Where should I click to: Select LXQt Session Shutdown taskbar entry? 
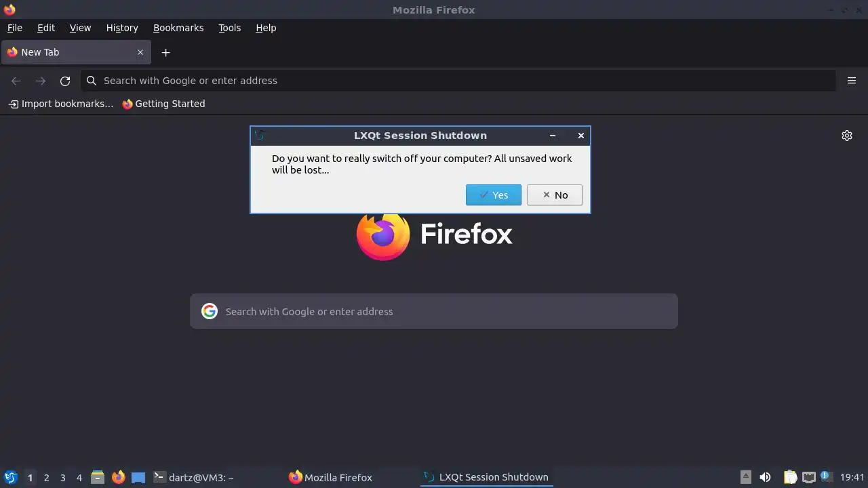click(x=486, y=477)
